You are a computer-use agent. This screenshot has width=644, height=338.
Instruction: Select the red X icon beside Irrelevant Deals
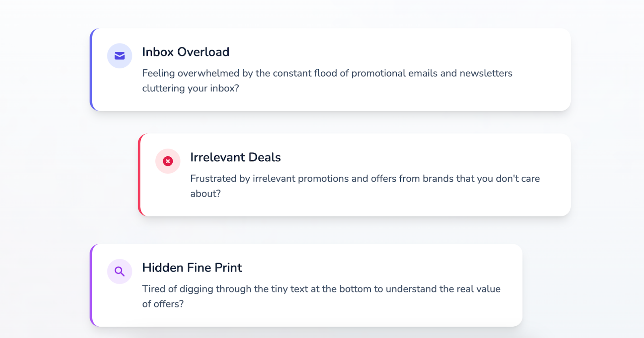click(168, 161)
